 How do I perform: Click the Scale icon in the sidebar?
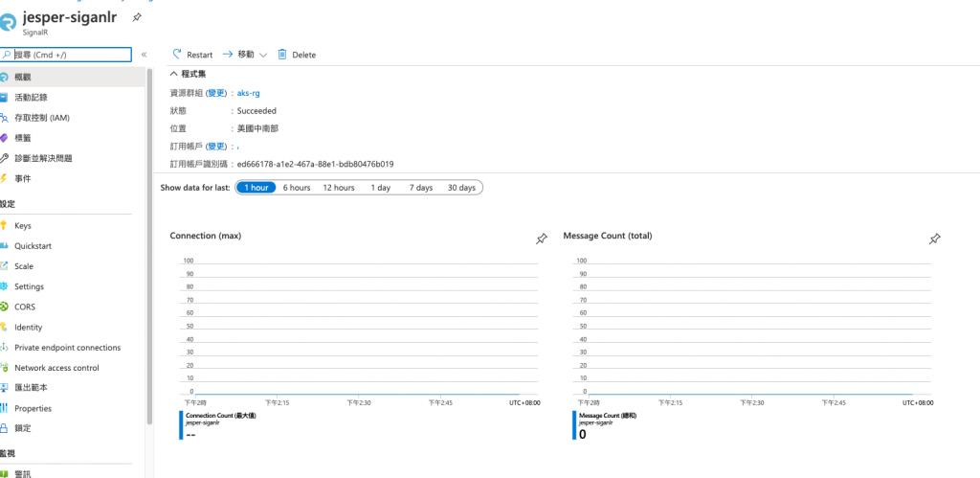[x=5, y=266]
